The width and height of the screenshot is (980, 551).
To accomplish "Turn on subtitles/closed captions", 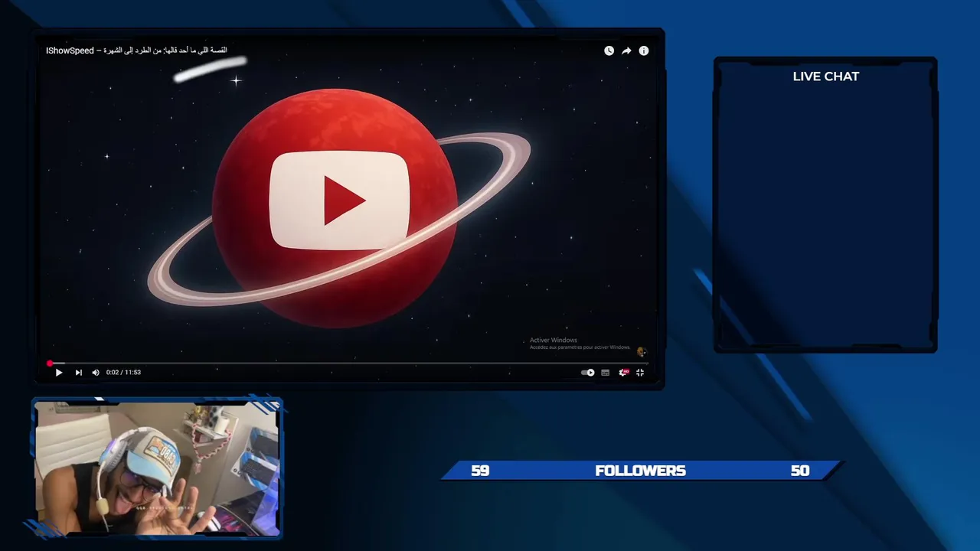I will click(605, 373).
